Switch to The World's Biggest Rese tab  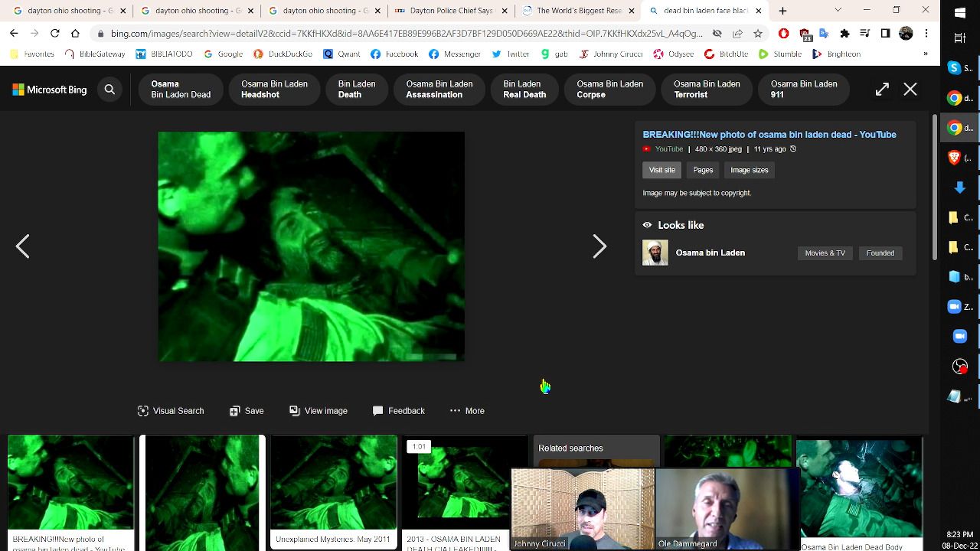click(578, 11)
